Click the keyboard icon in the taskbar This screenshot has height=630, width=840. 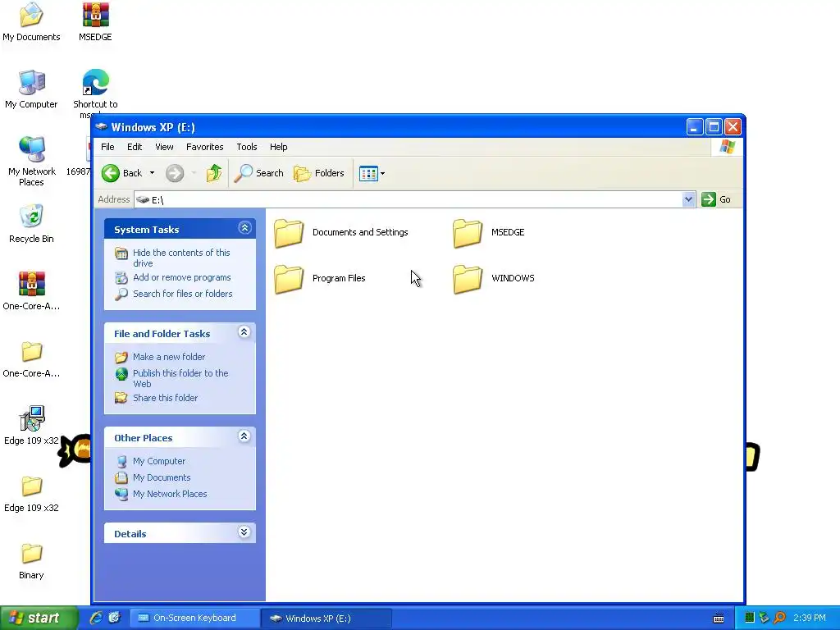pyautogui.click(x=719, y=619)
